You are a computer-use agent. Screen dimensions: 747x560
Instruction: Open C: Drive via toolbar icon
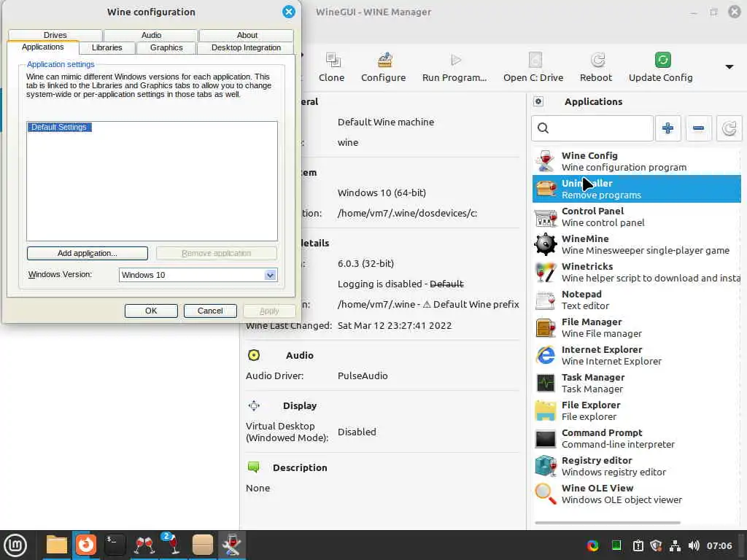click(x=535, y=60)
